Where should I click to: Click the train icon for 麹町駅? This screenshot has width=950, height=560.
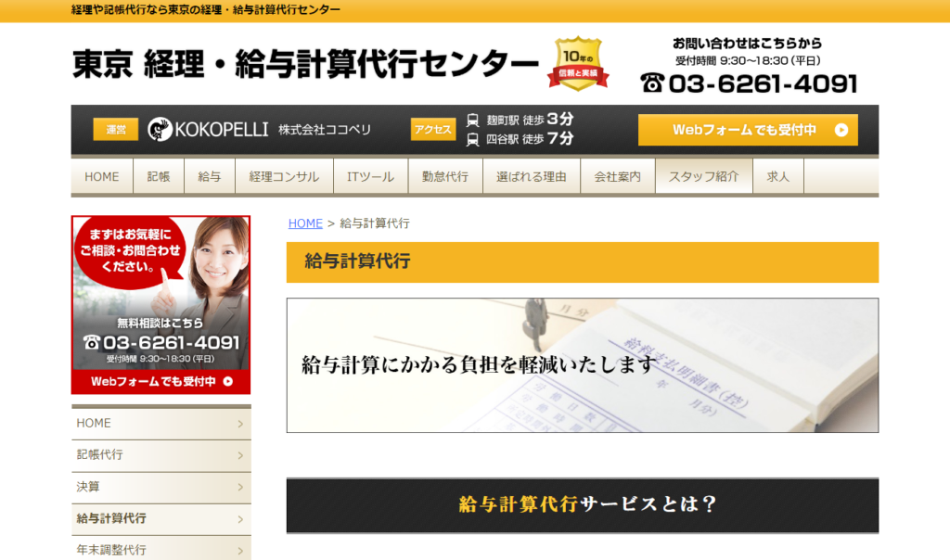click(473, 120)
